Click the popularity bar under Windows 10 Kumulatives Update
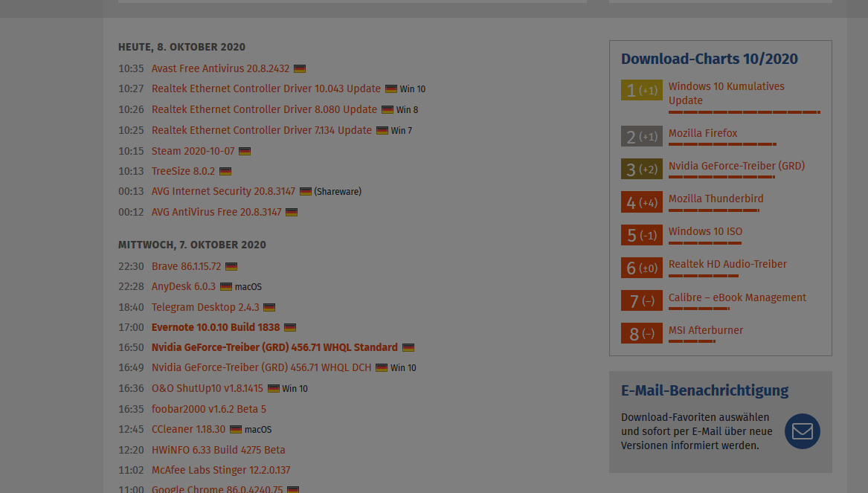 (x=745, y=112)
